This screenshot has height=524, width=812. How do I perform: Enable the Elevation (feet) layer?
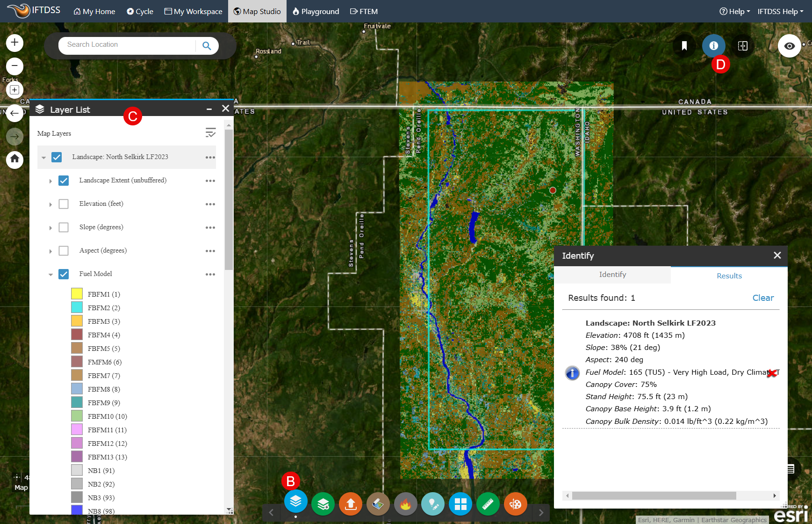[x=64, y=204]
